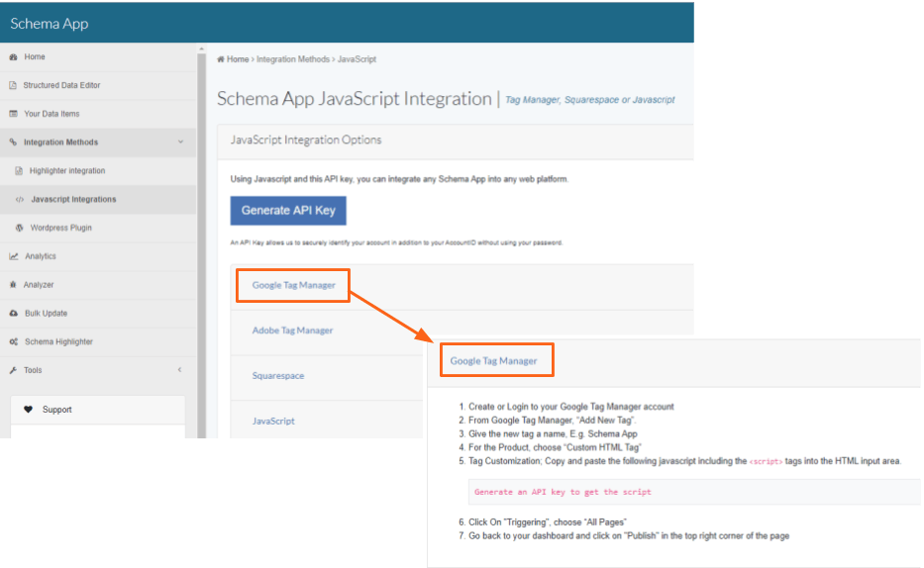Click the Wordpress Plugin logo icon

click(x=20, y=228)
